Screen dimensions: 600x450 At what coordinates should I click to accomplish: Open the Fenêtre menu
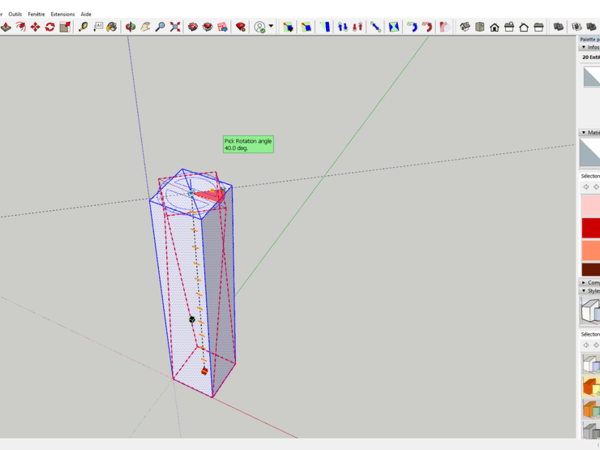(36, 14)
